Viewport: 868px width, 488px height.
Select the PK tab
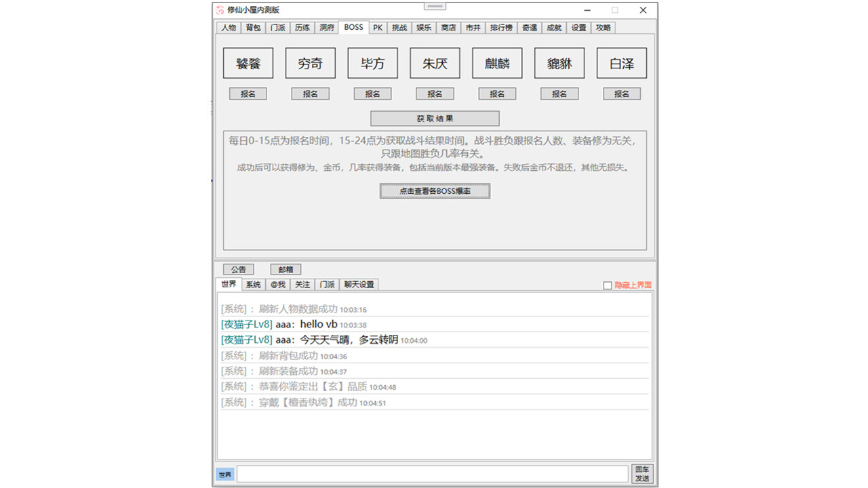pyautogui.click(x=378, y=28)
